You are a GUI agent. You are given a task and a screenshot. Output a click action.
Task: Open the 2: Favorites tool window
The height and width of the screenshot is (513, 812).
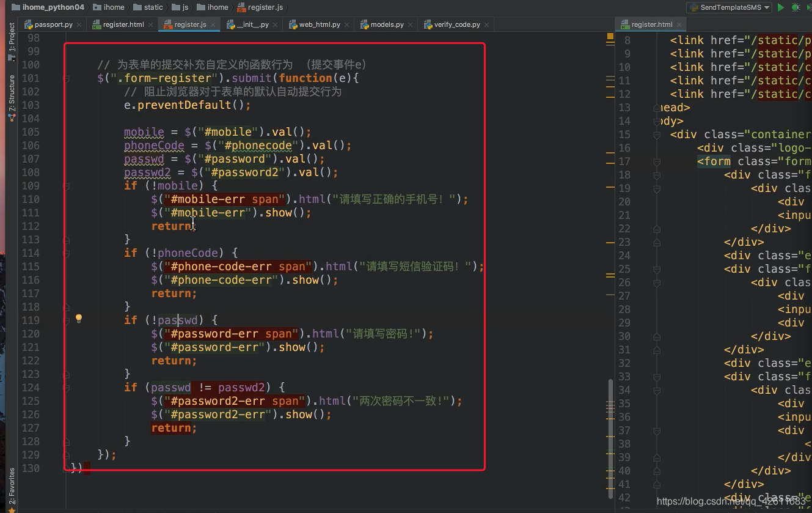(12, 489)
